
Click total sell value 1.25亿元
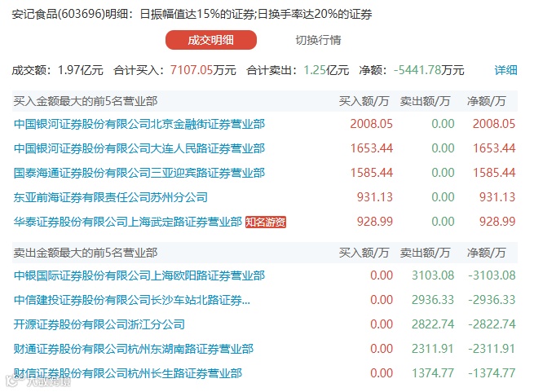(326, 70)
